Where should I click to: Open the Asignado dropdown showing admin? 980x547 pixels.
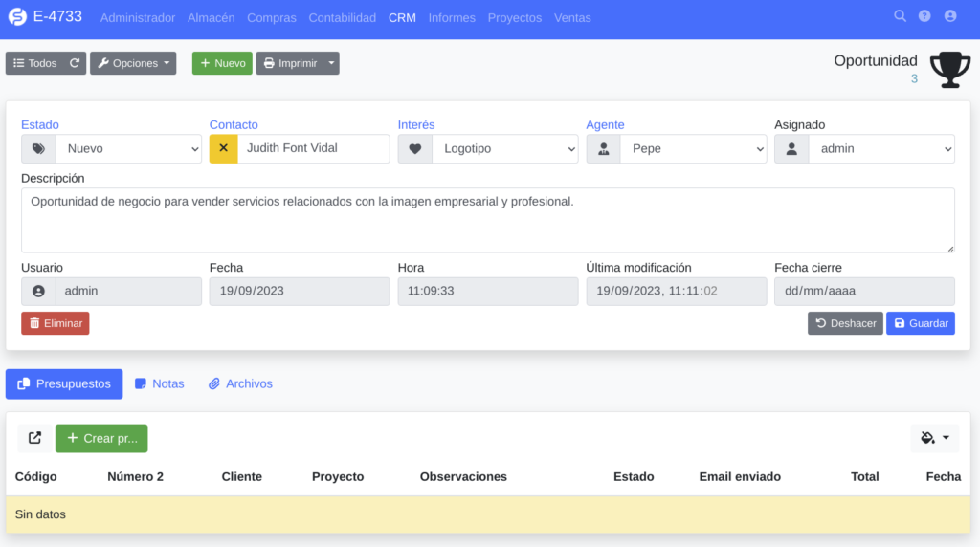[x=880, y=149]
